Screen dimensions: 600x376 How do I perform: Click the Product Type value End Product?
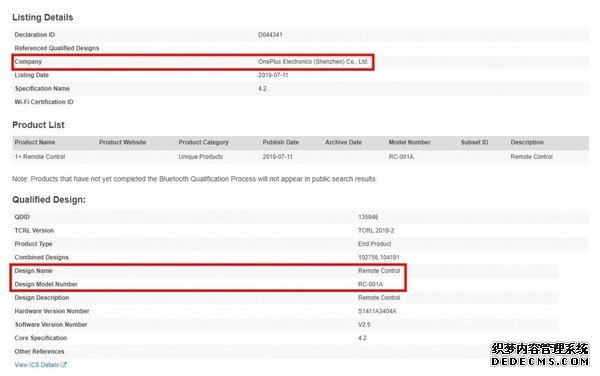[x=375, y=244]
